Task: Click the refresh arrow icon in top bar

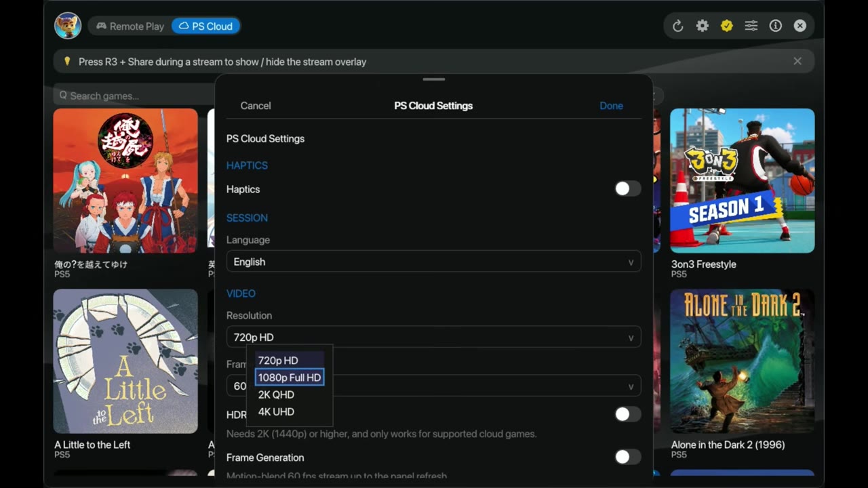Action: 677,26
